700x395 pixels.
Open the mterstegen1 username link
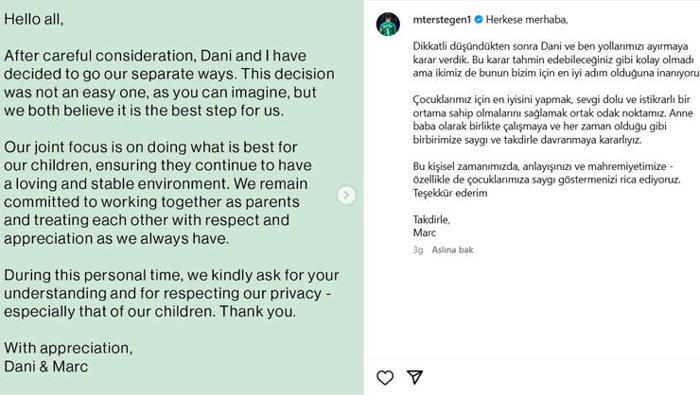pos(442,20)
